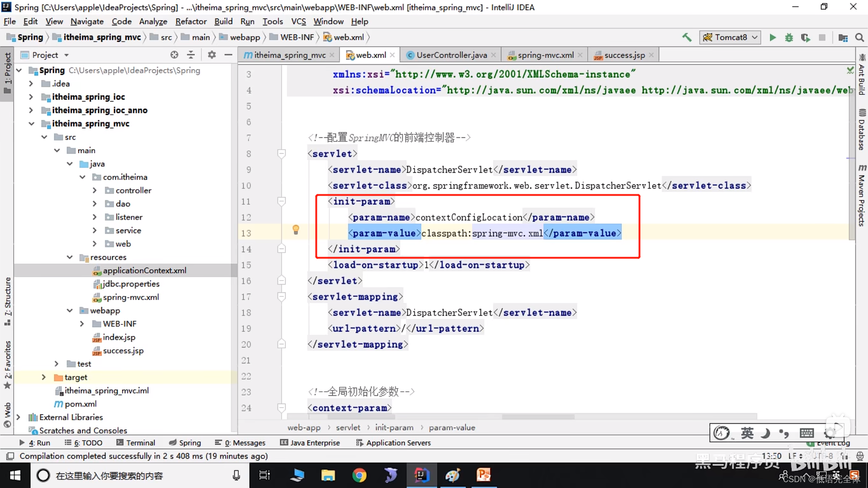The image size is (868, 488).
Task: Click the search everywhere magnifier icon
Action: click(859, 38)
